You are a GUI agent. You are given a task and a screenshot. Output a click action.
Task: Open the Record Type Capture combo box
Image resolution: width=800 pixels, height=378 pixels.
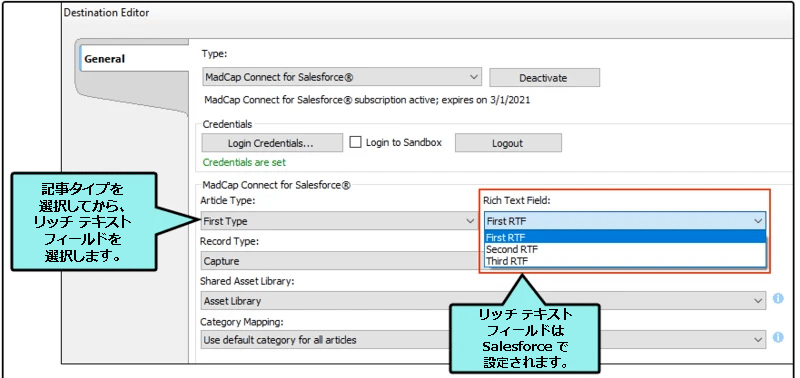tap(340, 261)
